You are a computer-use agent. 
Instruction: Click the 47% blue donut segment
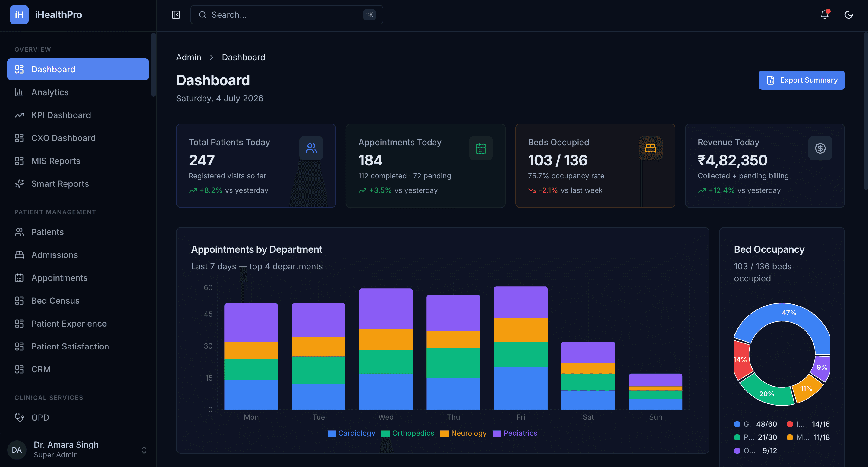[788, 313]
